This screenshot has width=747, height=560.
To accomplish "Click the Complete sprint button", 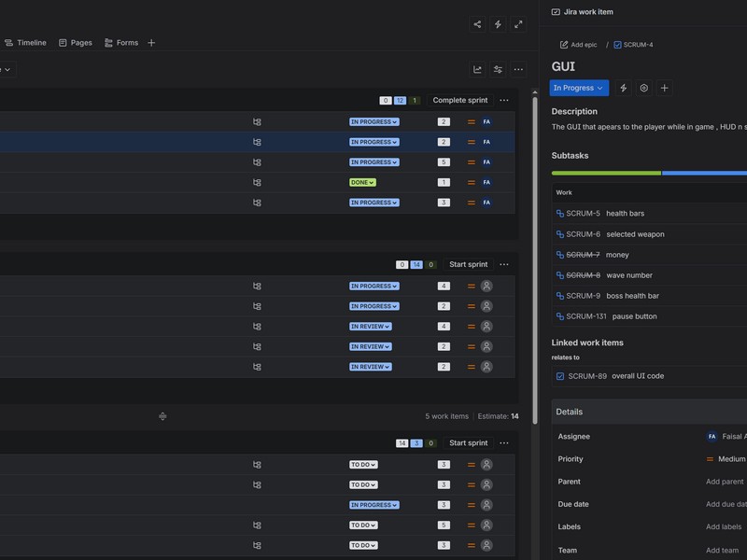I will coord(459,101).
